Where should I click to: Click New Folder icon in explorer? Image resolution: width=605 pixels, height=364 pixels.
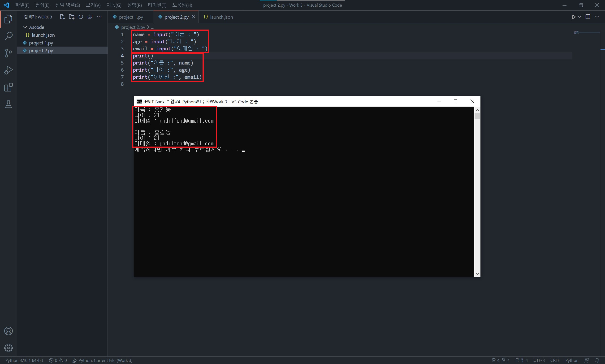click(72, 17)
